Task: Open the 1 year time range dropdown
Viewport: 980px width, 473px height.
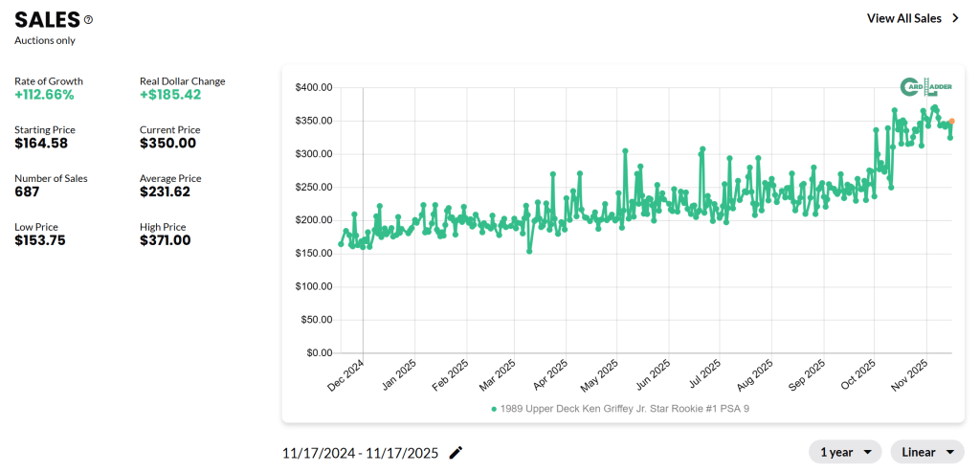Action: click(x=845, y=452)
